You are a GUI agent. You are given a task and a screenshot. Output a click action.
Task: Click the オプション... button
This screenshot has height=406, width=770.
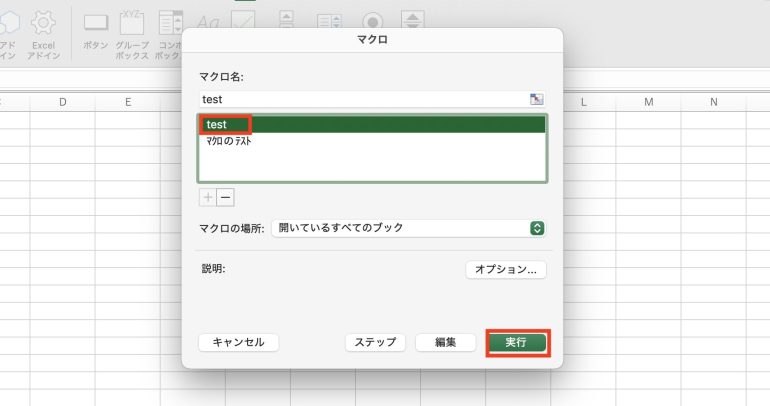[x=506, y=270]
